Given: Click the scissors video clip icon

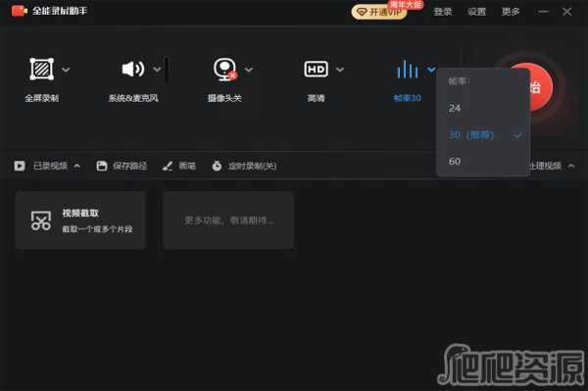Looking at the screenshot, I should coord(41,220).
